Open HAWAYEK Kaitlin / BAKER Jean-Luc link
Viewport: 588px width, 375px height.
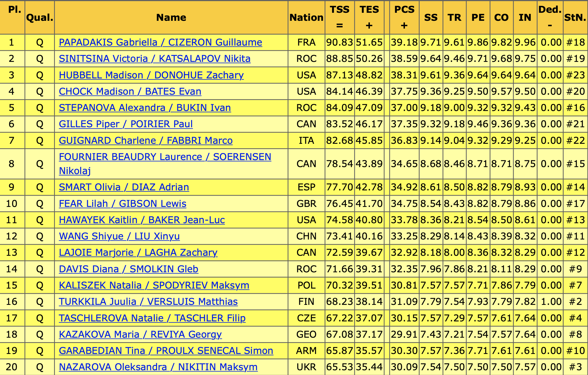tap(142, 220)
